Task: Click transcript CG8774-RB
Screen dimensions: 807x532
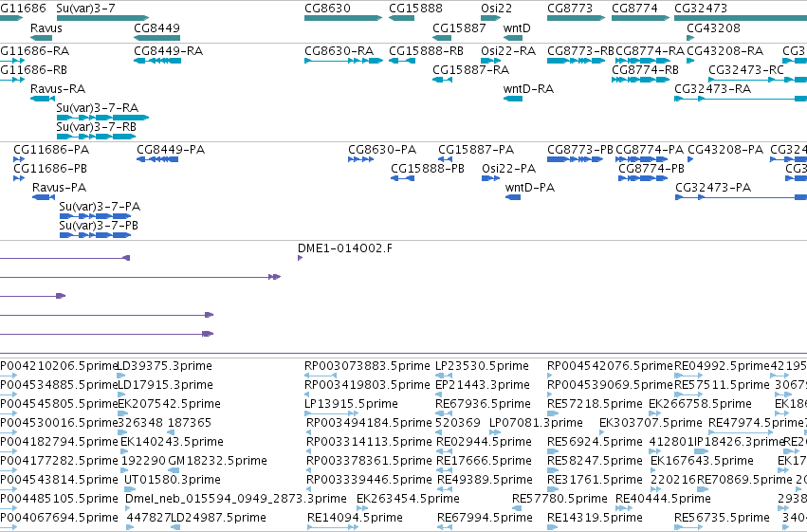Action: click(640, 80)
